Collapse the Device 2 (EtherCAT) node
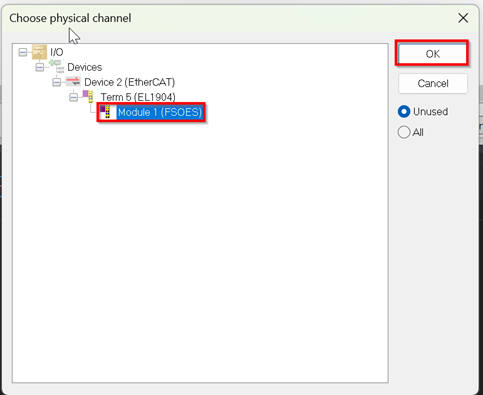The image size is (483, 395). 57,82
